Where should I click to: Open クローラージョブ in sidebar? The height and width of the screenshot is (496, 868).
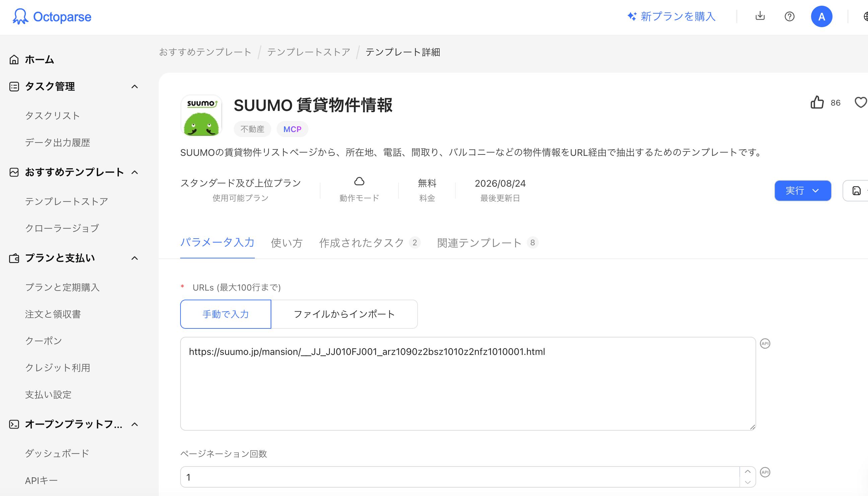pos(62,228)
